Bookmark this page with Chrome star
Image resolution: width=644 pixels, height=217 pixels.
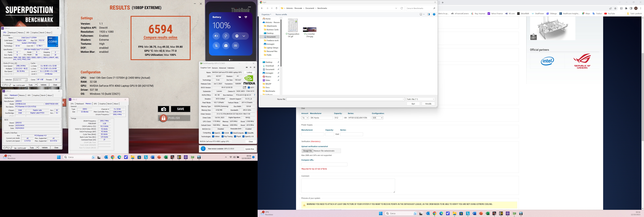tap(615, 8)
